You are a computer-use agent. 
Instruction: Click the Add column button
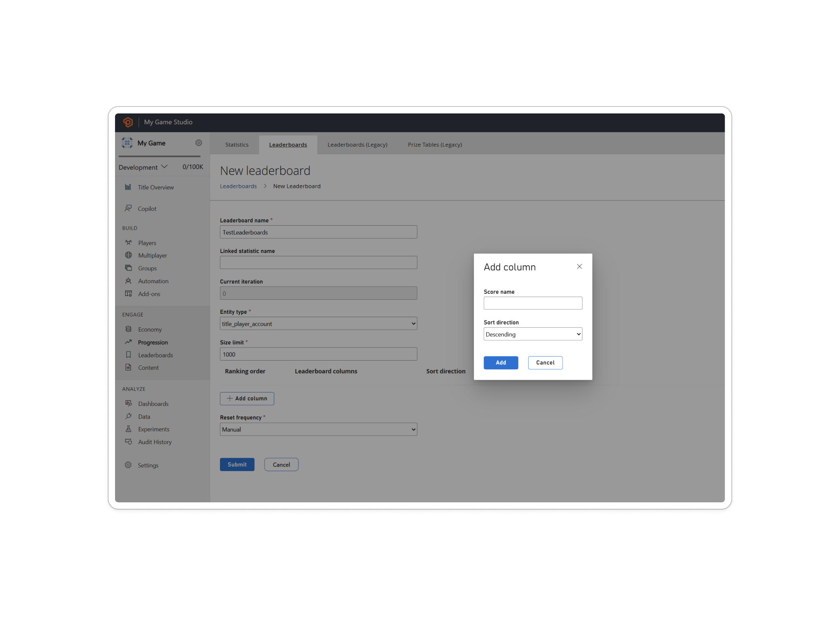(247, 398)
